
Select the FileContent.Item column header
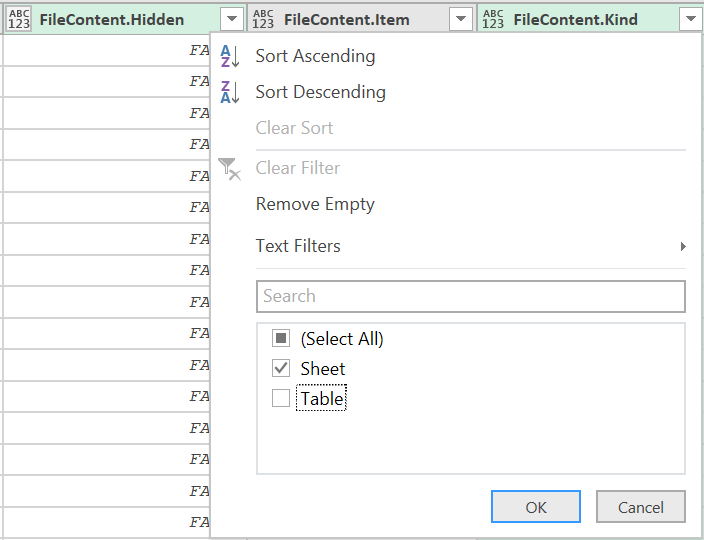[347, 20]
